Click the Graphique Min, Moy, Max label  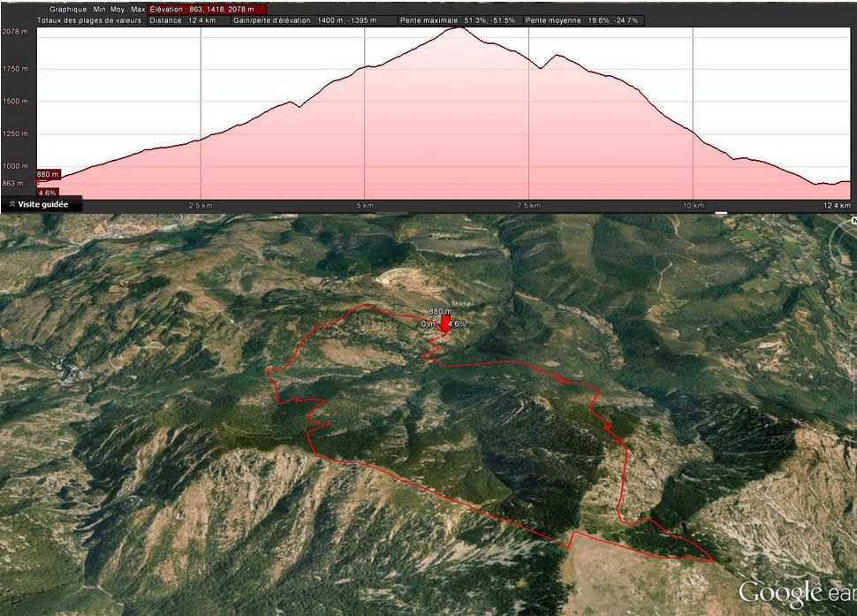pyautogui.click(x=97, y=9)
